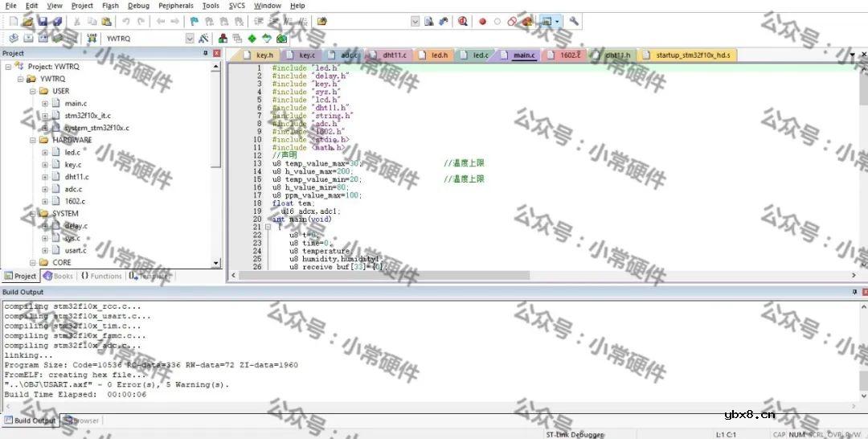Switch to the dht11.c editor tab
The width and height of the screenshot is (868, 439).
tap(389, 55)
